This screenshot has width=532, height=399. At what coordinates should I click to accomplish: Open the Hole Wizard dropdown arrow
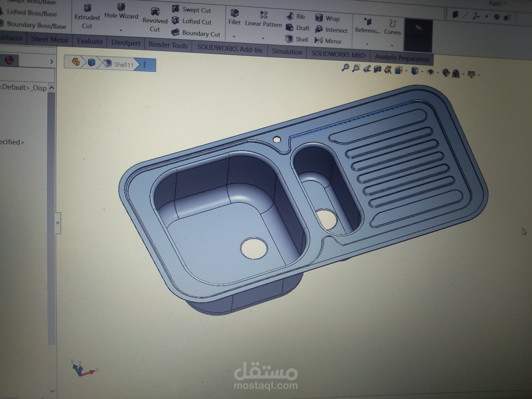(x=121, y=31)
